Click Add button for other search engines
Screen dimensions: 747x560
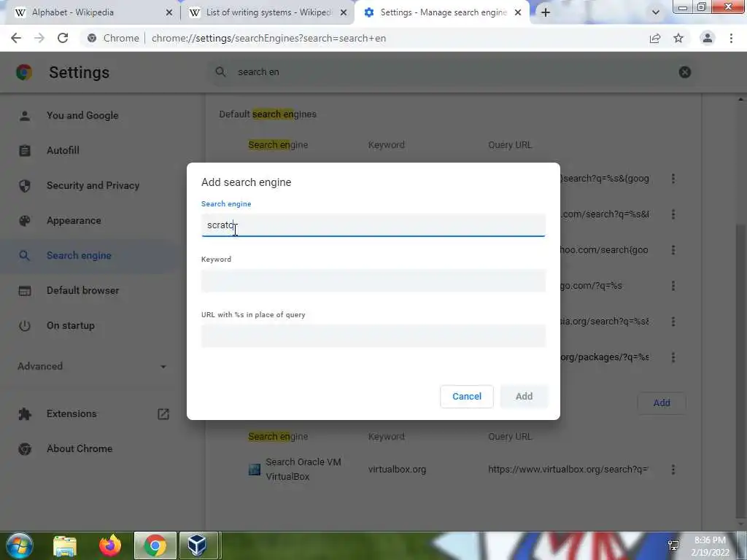click(x=661, y=402)
